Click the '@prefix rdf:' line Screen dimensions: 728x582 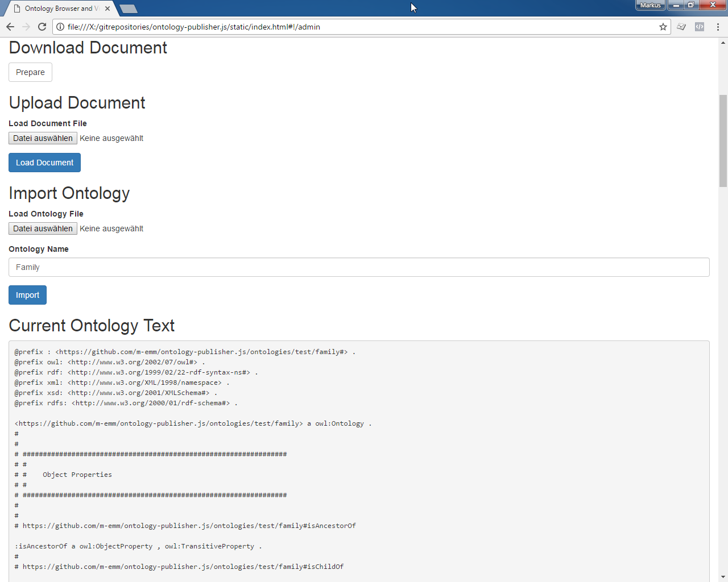click(x=136, y=372)
